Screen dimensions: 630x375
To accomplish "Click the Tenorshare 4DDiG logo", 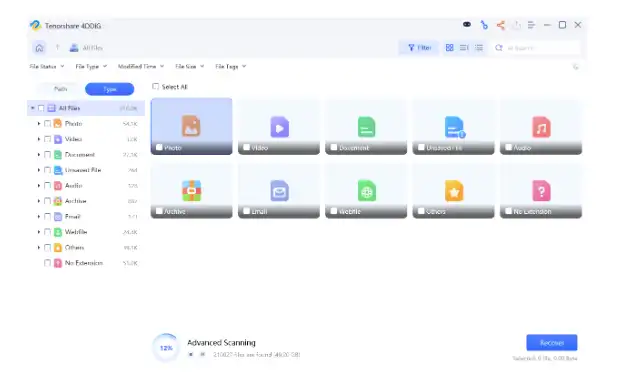I will coord(35,26).
